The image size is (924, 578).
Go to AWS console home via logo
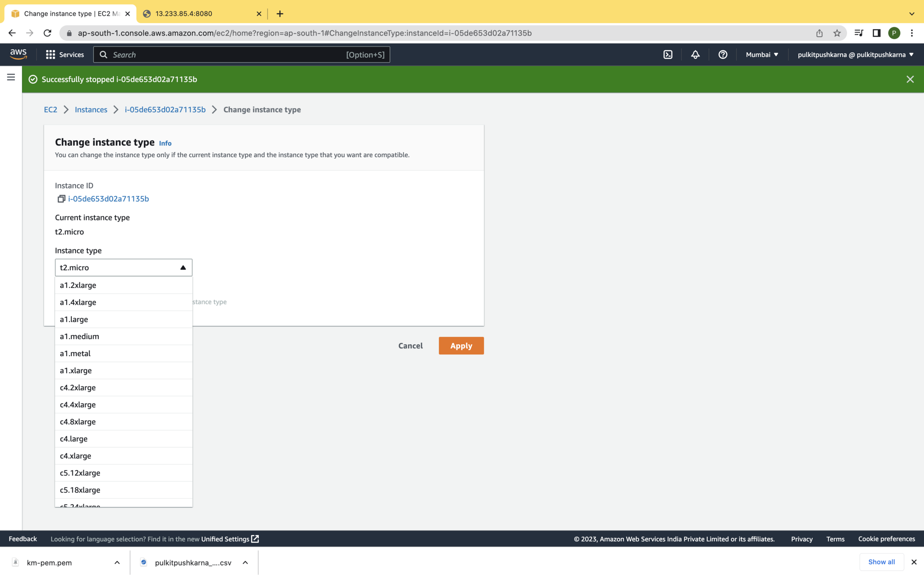(18, 54)
